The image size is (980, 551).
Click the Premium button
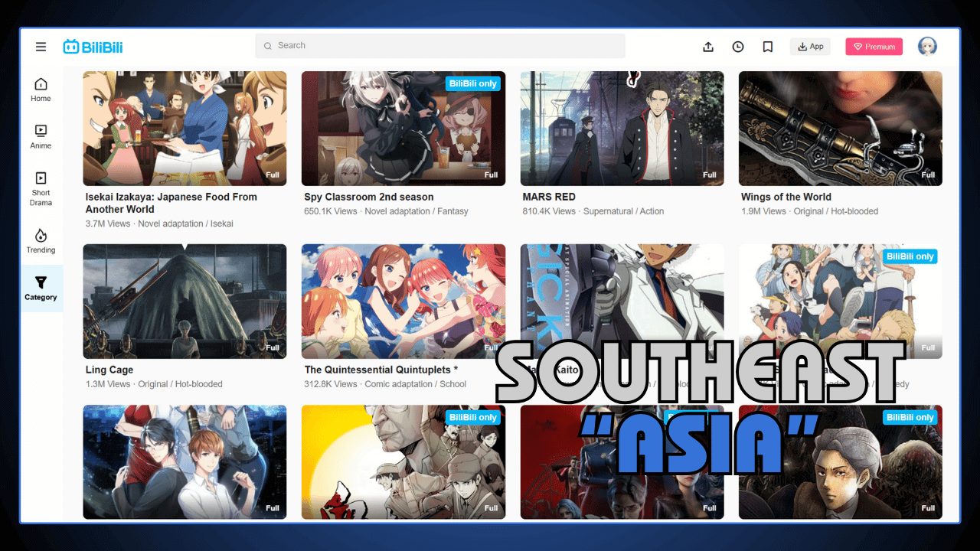click(874, 47)
